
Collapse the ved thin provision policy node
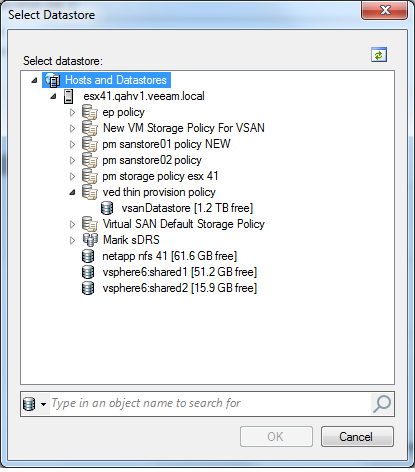click(x=72, y=192)
